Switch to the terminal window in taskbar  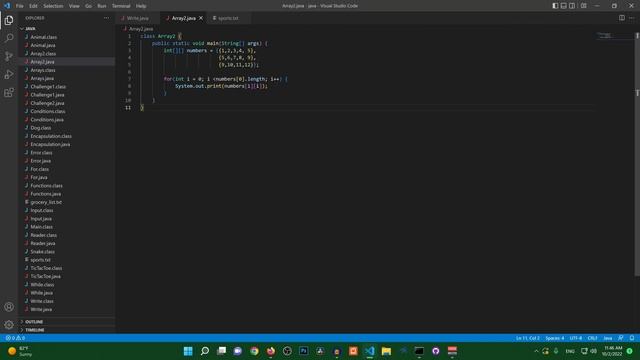pos(419,351)
